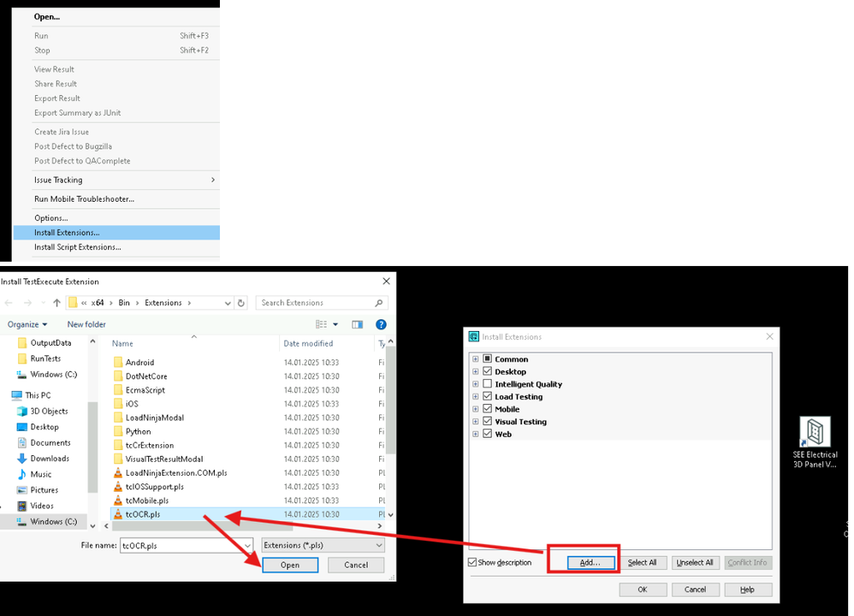Open the Extensions (*.pls) file type dropdown

pos(323,545)
